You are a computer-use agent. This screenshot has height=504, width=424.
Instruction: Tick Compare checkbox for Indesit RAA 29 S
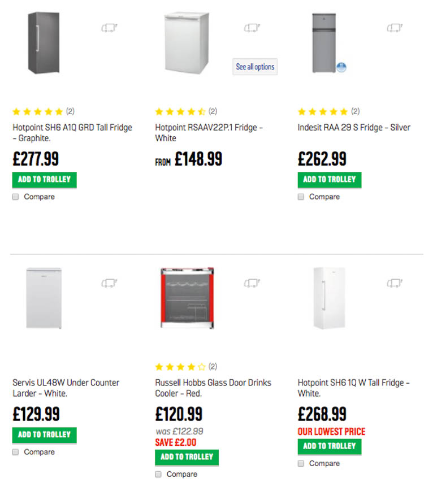coord(301,197)
